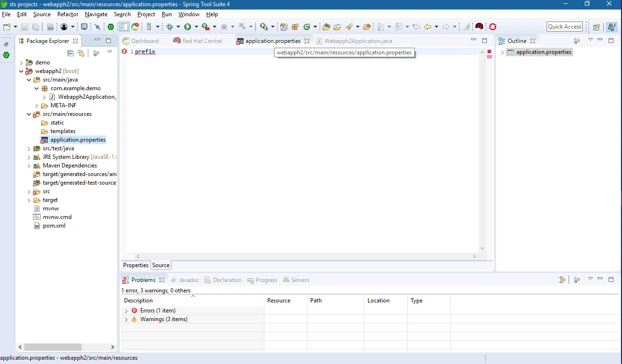Image resolution: width=622 pixels, height=364 pixels.
Task: Select the Properties tab below the editor
Action: pyautogui.click(x=136, y=265)
